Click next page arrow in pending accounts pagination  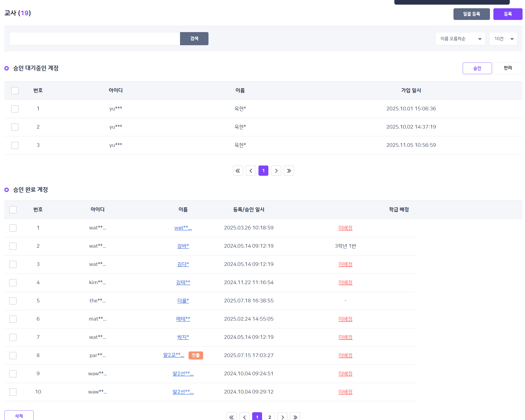point(276,171)
